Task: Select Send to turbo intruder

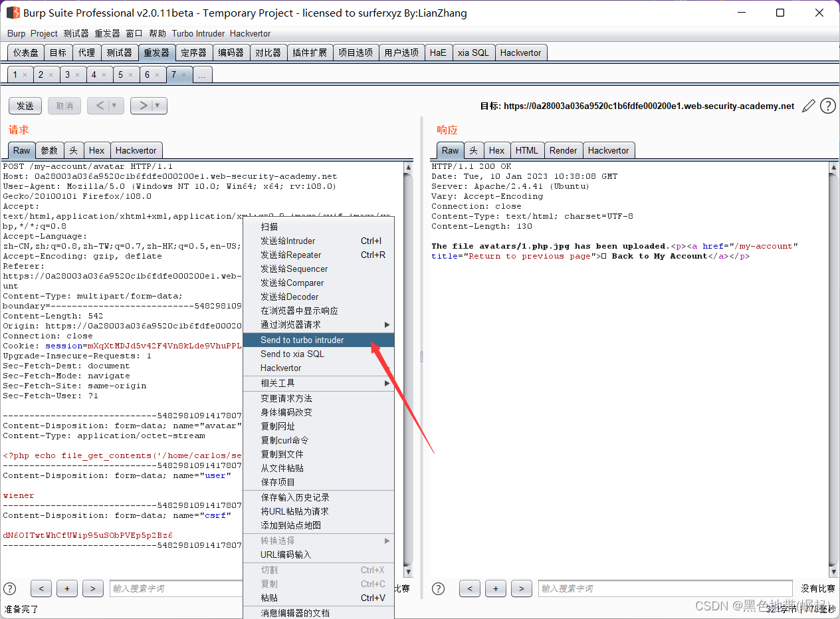Action: 318,340
